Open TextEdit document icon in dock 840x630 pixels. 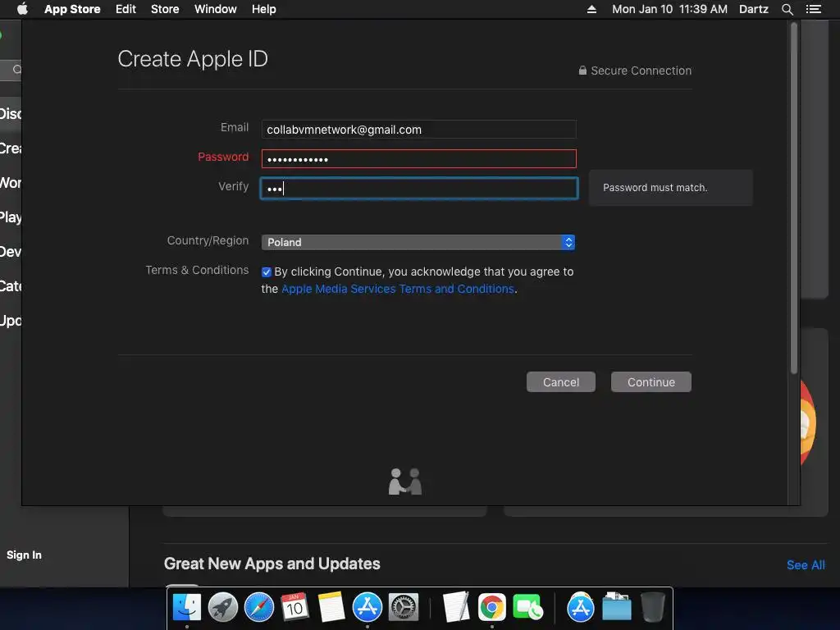tap(456, 608)
